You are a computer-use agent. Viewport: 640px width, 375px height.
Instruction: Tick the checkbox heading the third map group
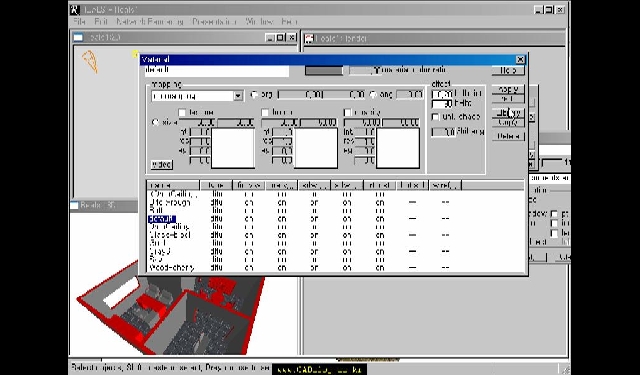347,112
